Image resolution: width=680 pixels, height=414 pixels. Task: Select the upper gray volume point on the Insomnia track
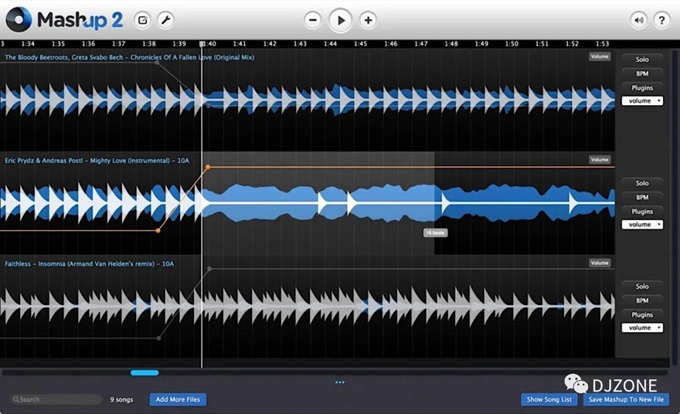pyautogui.click(x=209, y=269)
